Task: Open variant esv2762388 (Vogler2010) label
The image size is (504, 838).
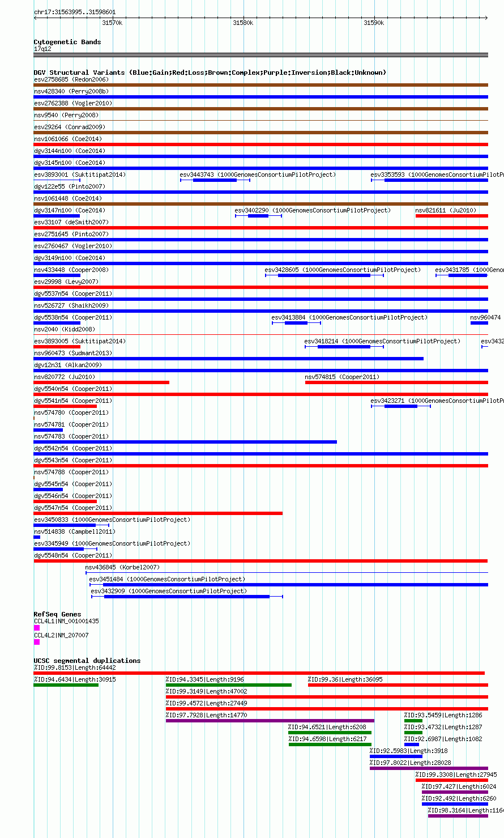Action: 73,103
